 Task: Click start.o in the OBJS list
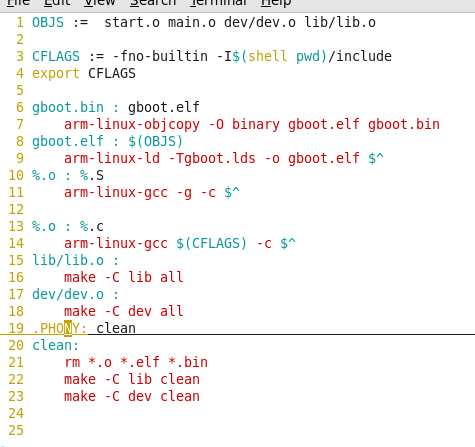click(132, 22)
